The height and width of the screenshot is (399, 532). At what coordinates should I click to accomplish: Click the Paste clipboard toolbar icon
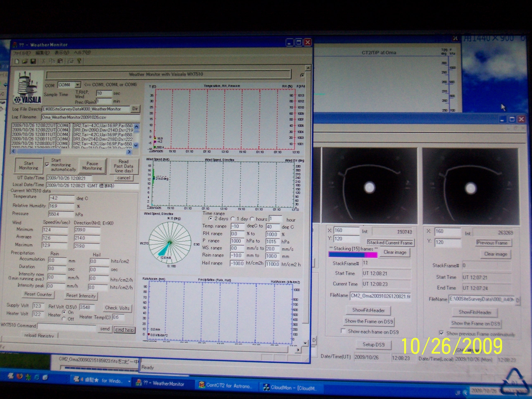click(60, 61)
